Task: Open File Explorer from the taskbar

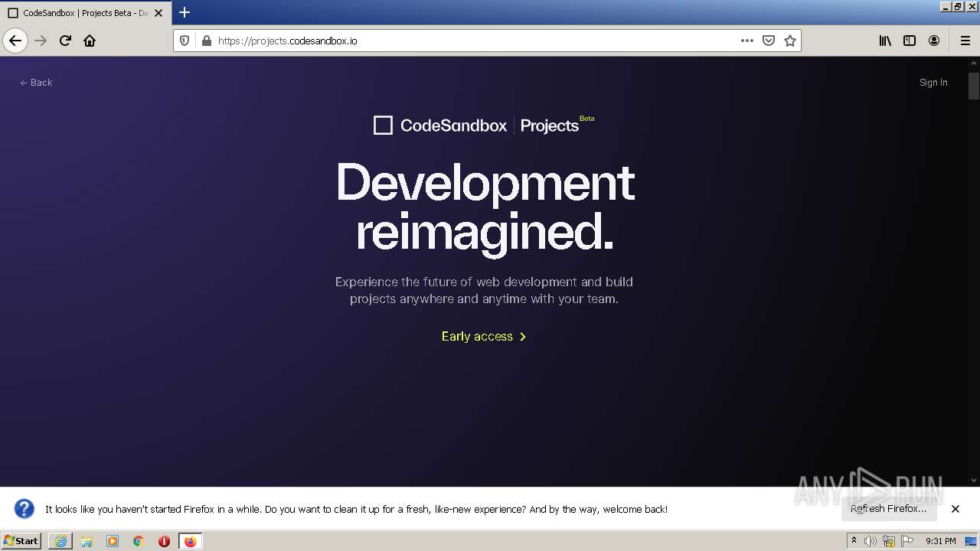Action: click(87, 541)
